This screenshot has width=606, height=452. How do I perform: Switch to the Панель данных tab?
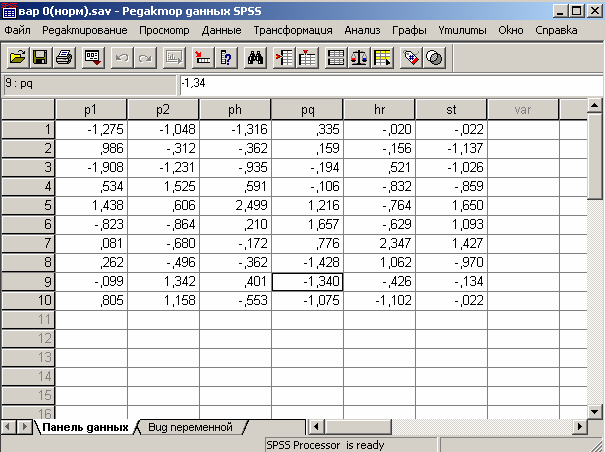85,427
